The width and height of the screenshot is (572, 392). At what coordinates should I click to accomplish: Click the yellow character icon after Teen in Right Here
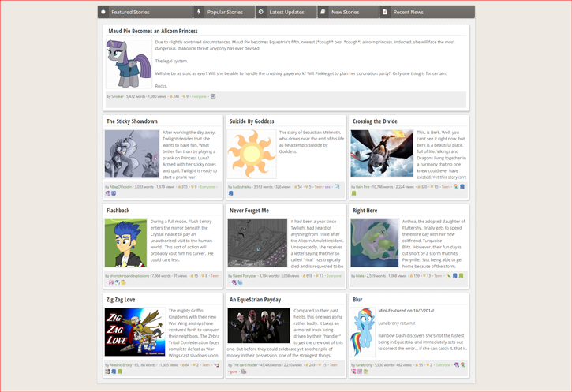point(449,276)
